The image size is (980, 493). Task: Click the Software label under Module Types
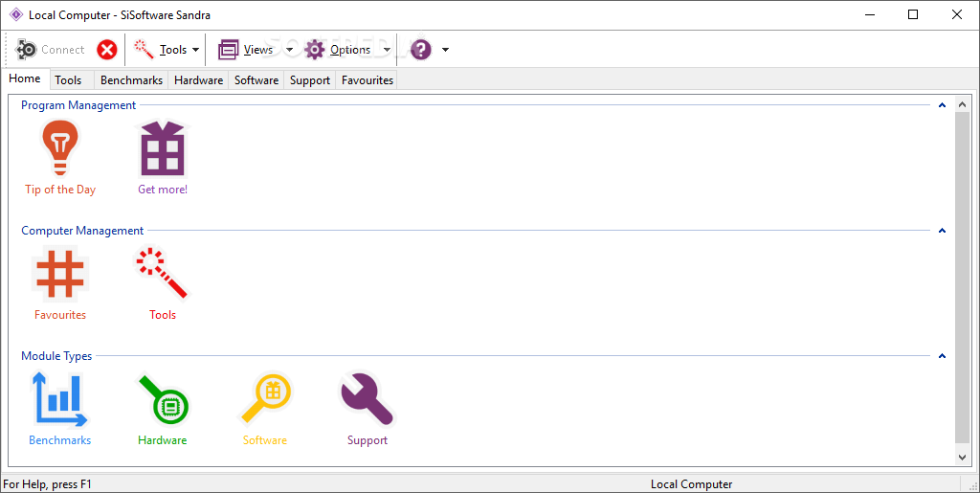click(265, 440)
